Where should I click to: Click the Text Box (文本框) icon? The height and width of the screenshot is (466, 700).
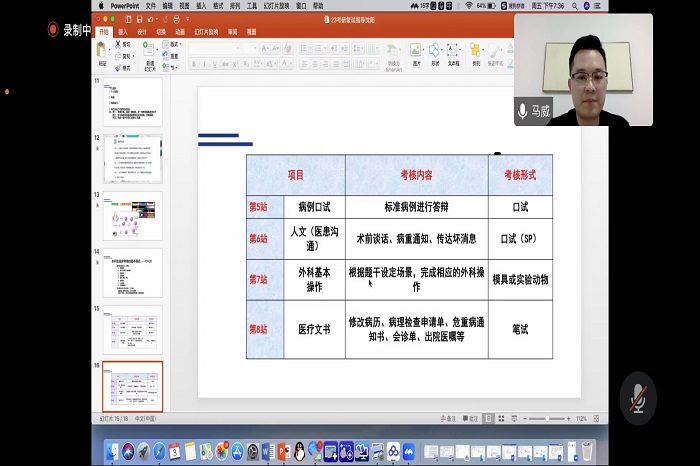[x=454, y=52]
